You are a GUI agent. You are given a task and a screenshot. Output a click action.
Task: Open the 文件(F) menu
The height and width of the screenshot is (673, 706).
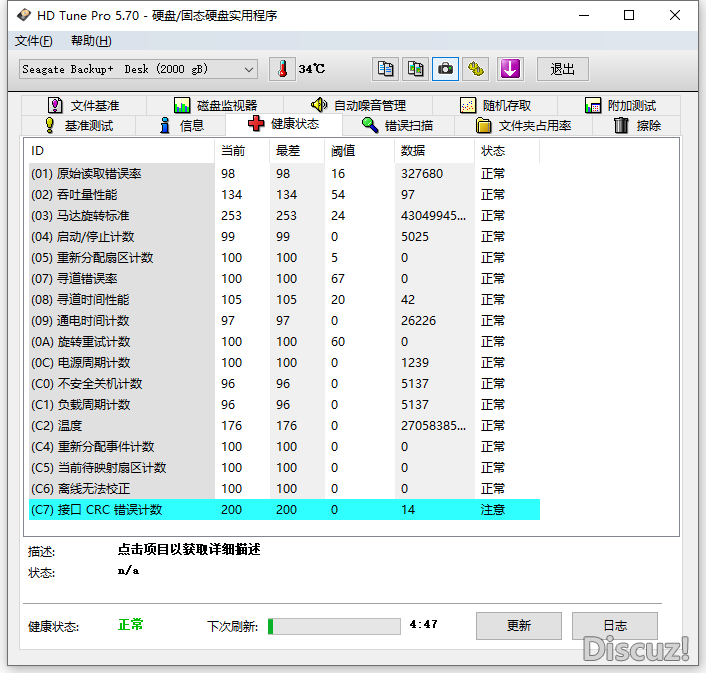pos(34,41)
